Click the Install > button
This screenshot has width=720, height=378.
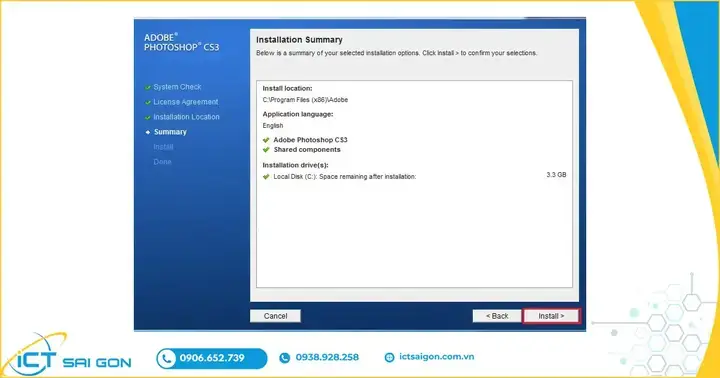coord(551,316)
